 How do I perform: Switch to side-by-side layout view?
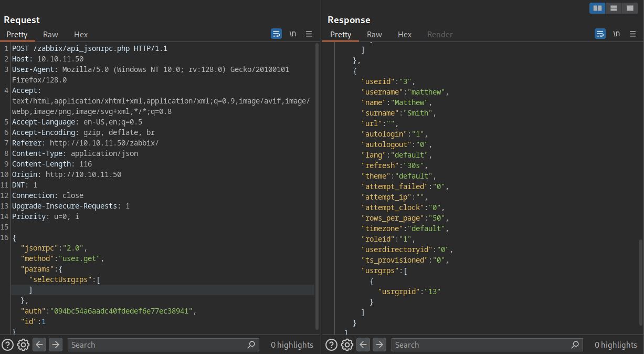point(597,8)
